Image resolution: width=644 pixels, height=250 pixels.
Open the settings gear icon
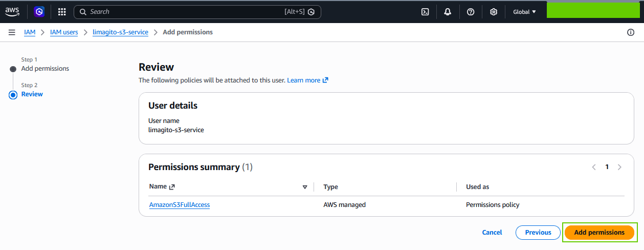click(494, 12)
